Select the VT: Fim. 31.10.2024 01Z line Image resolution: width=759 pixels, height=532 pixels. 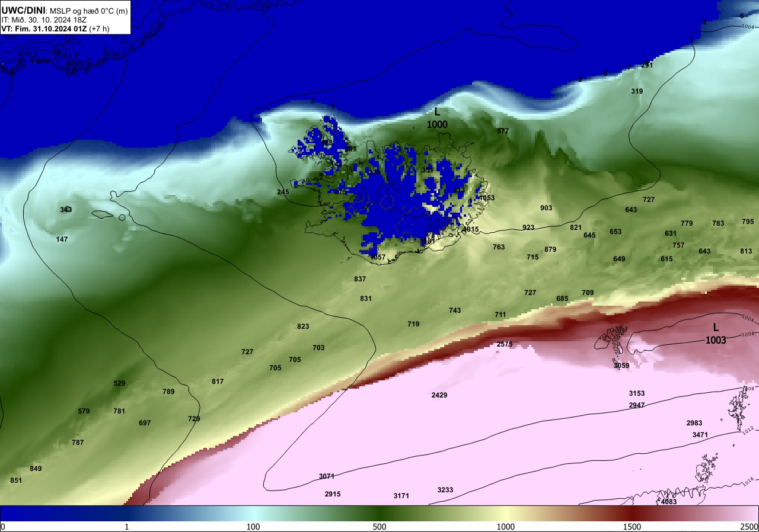pyautogui.click(x=55, y=28)
